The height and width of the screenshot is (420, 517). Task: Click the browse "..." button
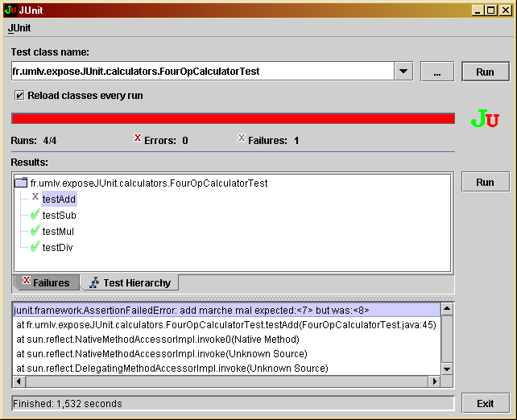(437, 72)
